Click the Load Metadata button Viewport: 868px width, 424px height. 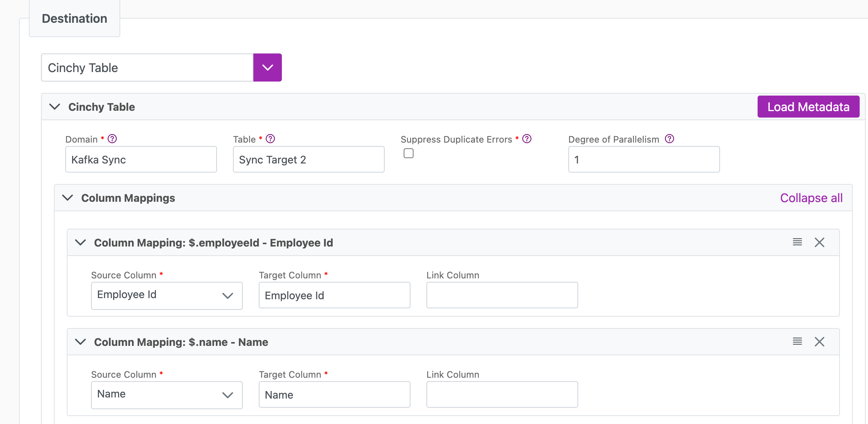808,107
